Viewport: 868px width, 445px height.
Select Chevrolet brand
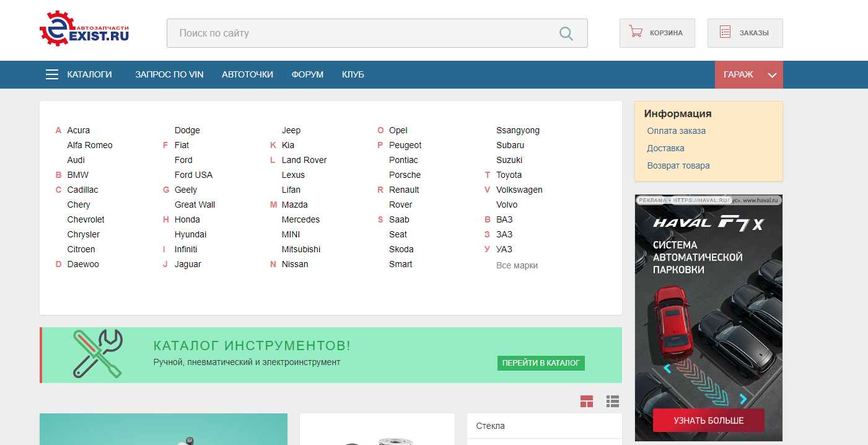pyautogui.click(x=85, y=219)
